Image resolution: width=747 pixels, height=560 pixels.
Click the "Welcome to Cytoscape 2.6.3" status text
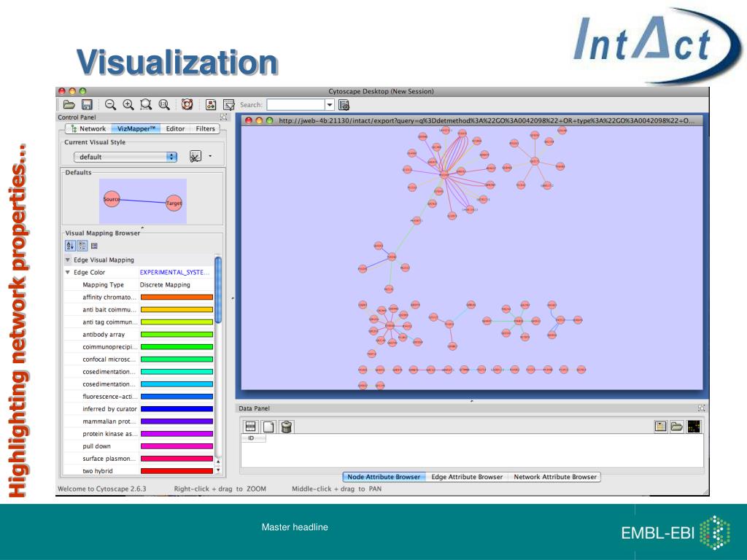102,489
